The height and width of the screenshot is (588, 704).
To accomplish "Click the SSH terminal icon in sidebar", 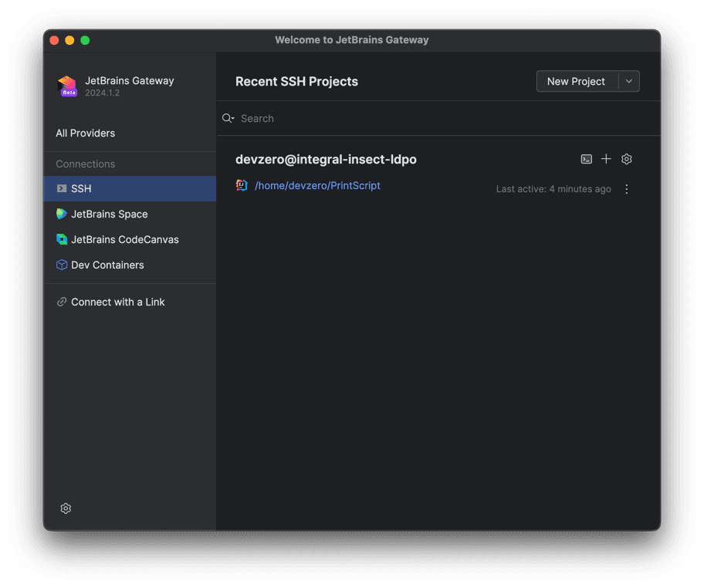I will click(x=62, y=188).
